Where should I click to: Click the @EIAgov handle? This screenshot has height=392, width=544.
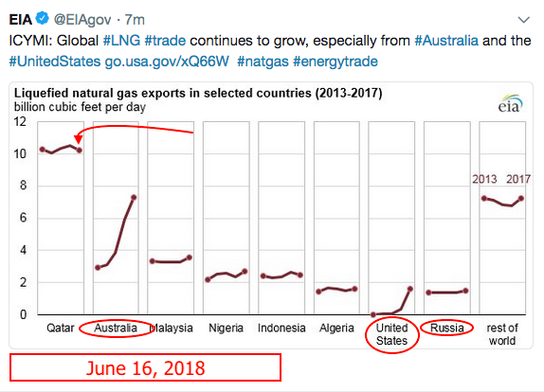pos(82,20)
